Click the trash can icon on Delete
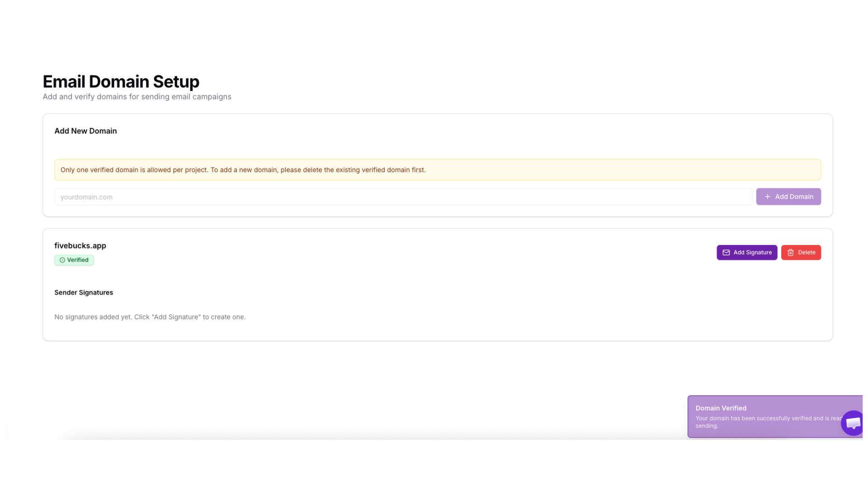Screen dimensions: 868x488 [x=790, y=253]
